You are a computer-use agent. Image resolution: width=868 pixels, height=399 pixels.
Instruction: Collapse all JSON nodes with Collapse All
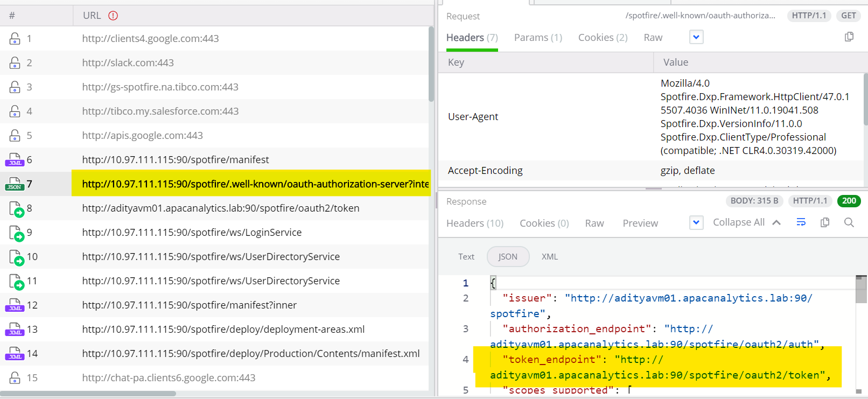746,222
